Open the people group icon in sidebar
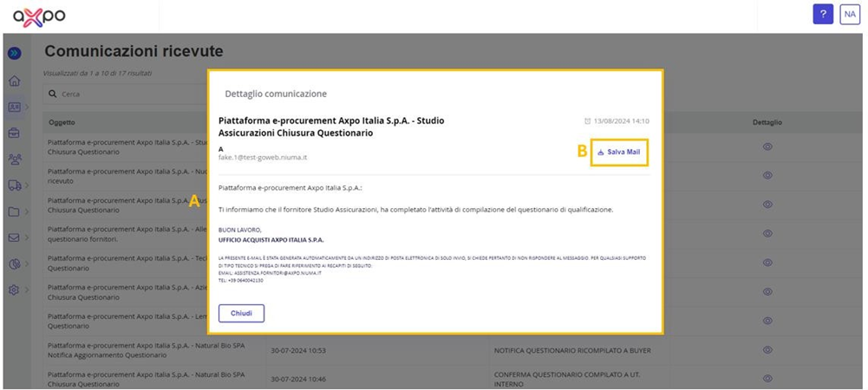The width and height of the screenshot is (868, 390). pyautogui.click(x=15, y=159)
